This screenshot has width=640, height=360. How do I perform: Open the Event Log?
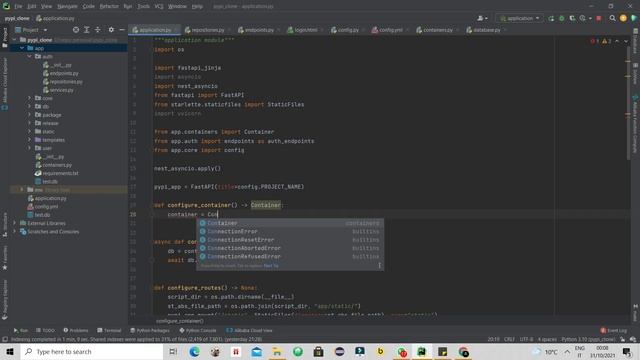click(x=613, y=330)
